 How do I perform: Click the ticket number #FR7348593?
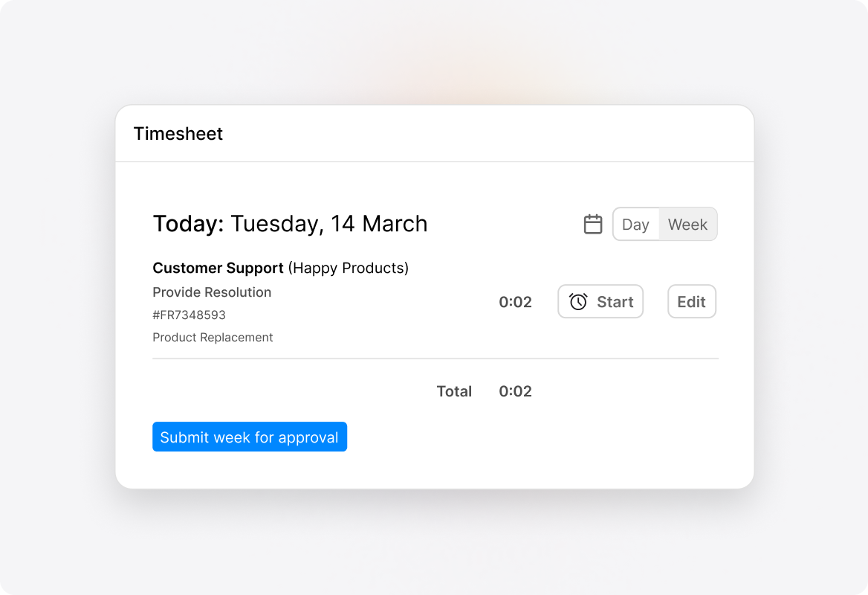click(x=189, y=315)
